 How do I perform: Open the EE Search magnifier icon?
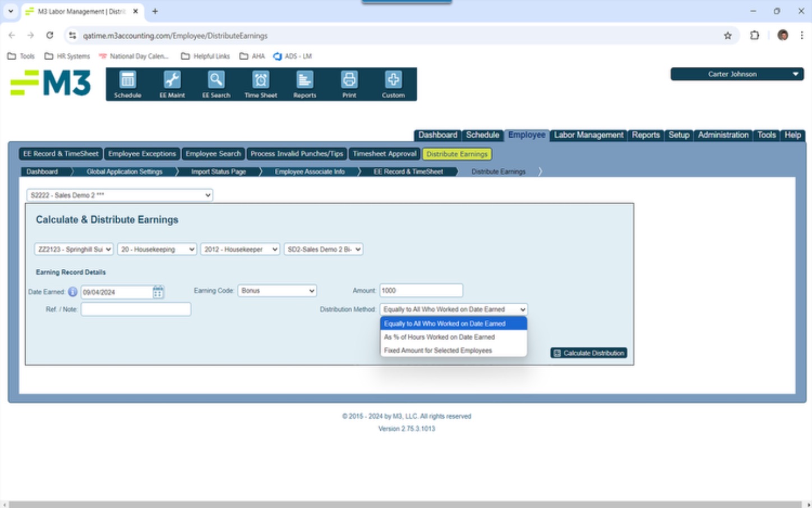[x=216, y=84]
